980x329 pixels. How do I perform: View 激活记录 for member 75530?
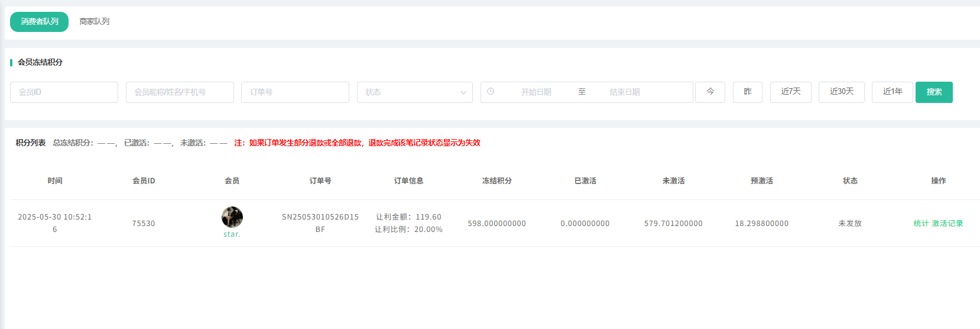[947, 224]
